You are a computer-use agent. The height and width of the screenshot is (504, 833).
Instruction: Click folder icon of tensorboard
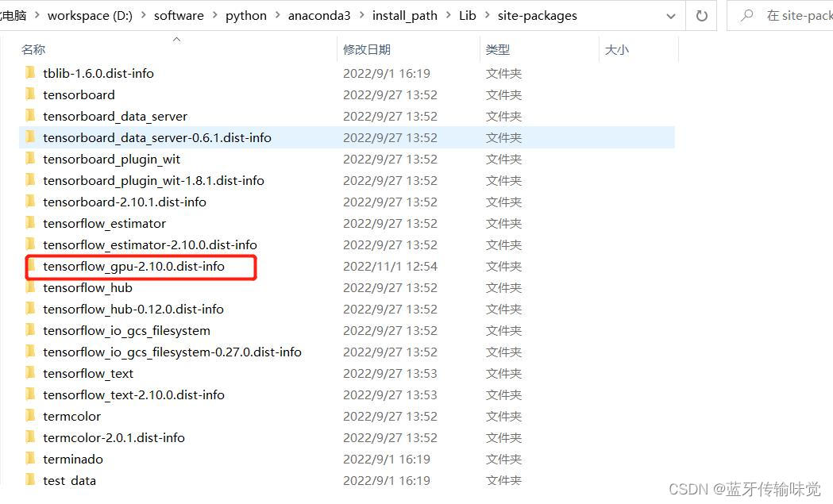click(30, 94)
